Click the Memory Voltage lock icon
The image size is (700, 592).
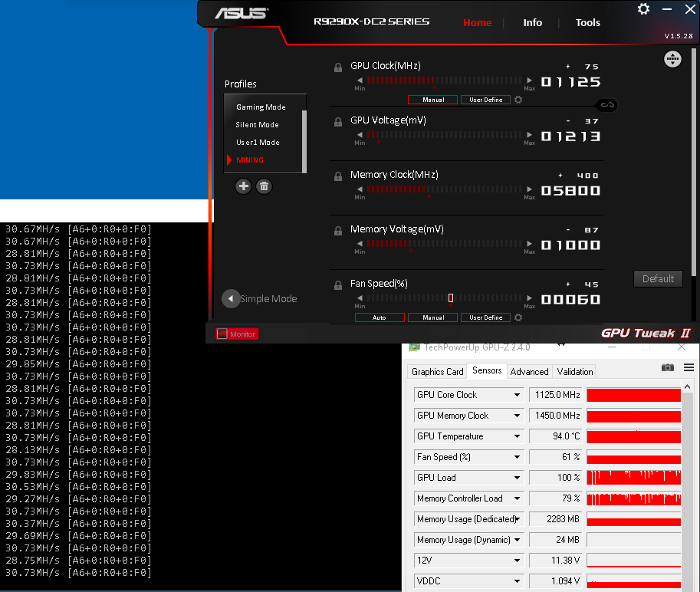point(338,231)
